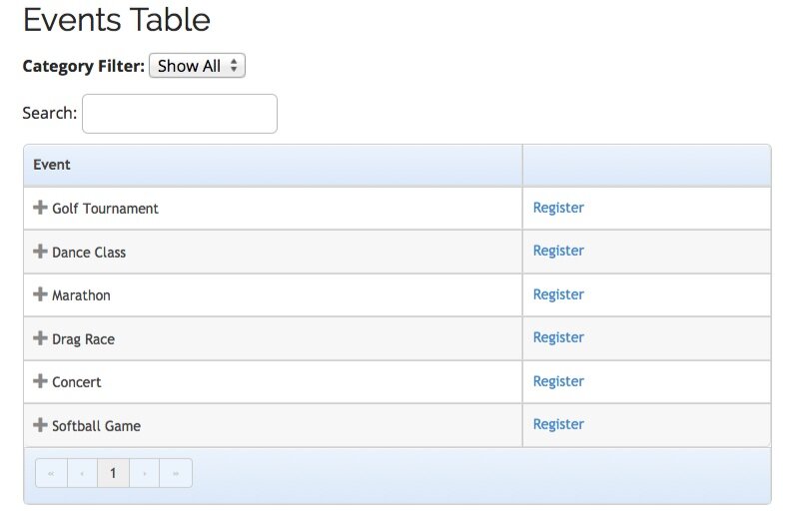Click the plus icon beside Concert
799x532 pixels.
click(x=40, y=381)
